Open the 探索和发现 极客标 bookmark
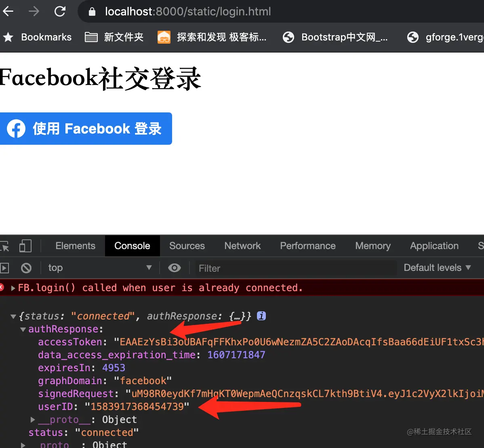The width and height of the screenshot is (484, 448). 212,37
